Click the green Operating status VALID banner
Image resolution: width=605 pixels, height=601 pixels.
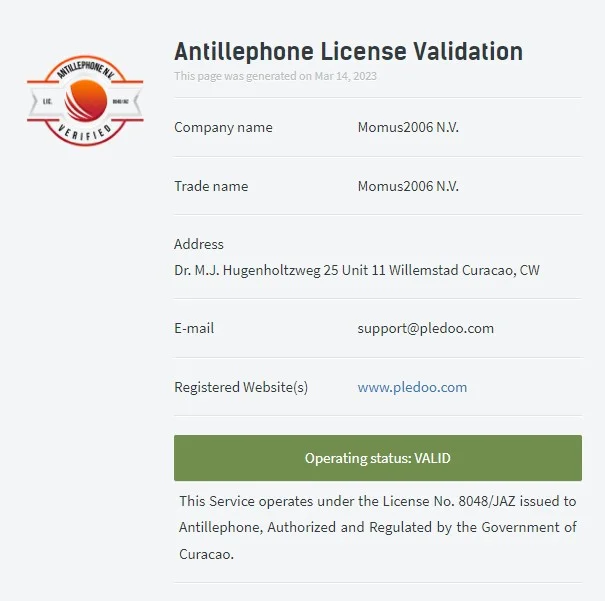[378, 458]
